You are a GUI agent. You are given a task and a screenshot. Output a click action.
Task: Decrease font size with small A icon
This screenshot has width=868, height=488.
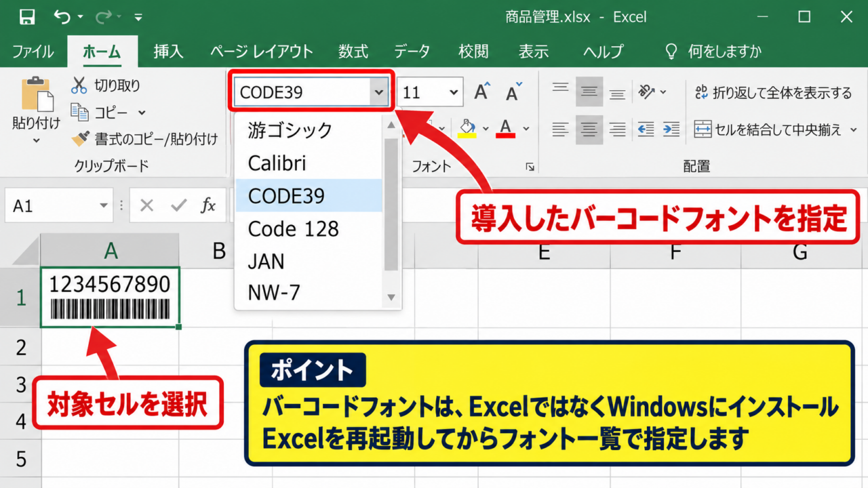point(513,92)
